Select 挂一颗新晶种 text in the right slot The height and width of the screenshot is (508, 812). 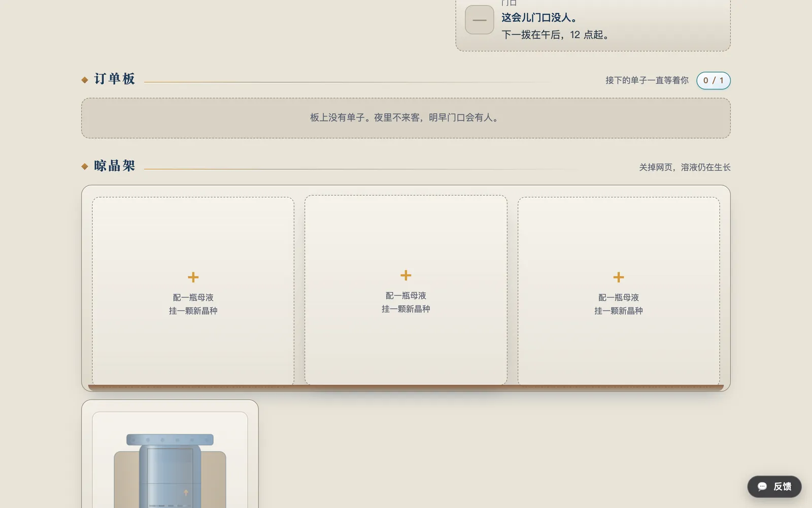[x=618, y=311]
